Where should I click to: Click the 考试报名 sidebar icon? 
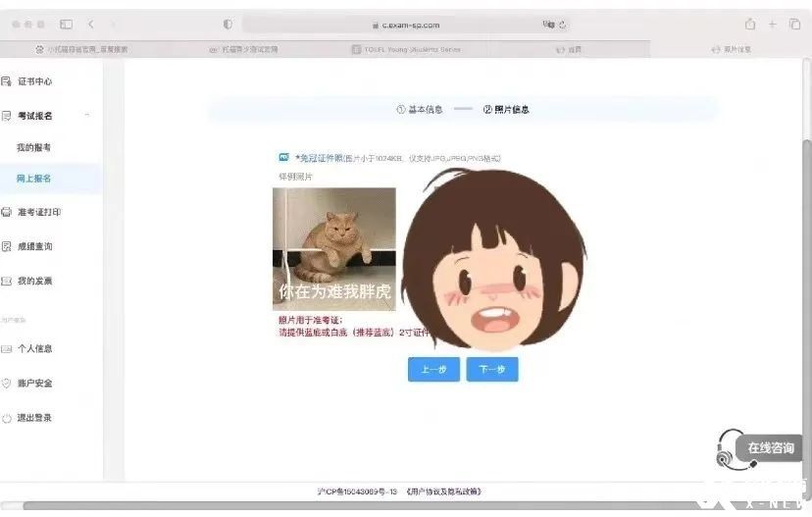coord(6,116)
